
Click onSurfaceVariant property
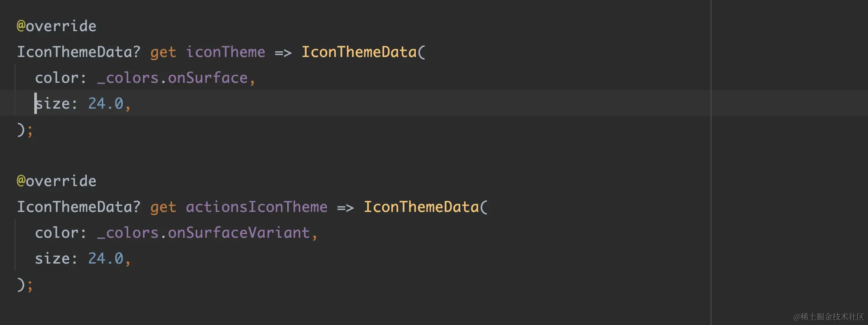(239, 233)
